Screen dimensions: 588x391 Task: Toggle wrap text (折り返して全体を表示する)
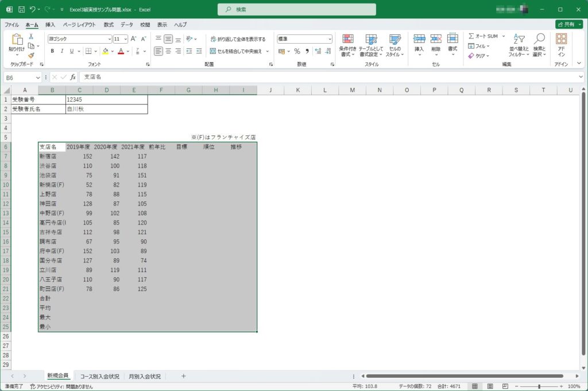(x=237, y=39)
